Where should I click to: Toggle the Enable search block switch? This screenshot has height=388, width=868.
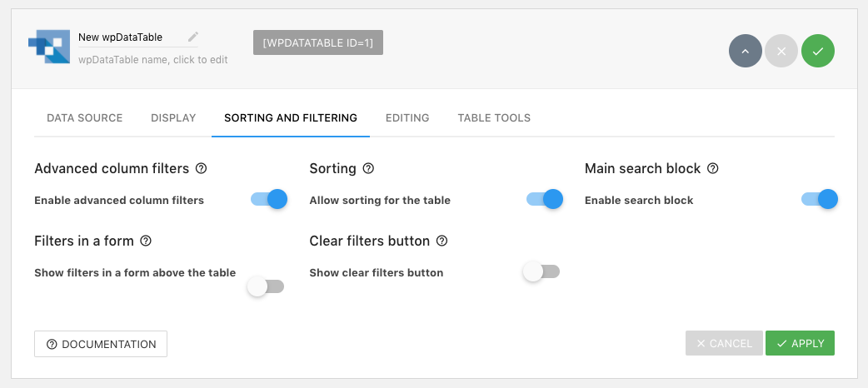(819, 199)
